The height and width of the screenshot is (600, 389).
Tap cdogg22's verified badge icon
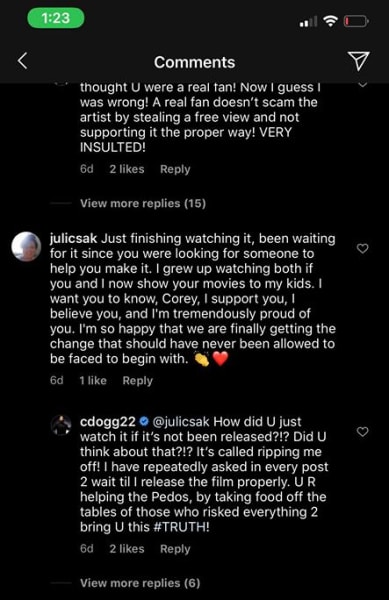144,422
